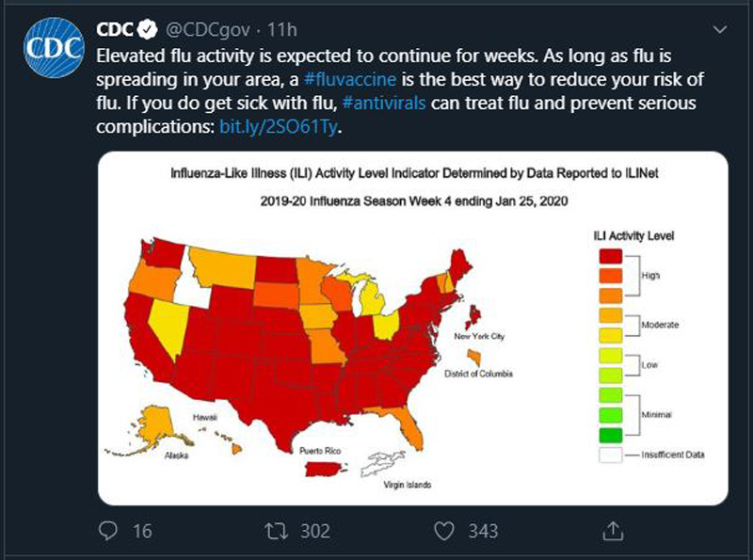Image resolution: width=753 pixels, height=560 pixels.
Task: Open the #fluvaccine hashtag
Action: 350,79
